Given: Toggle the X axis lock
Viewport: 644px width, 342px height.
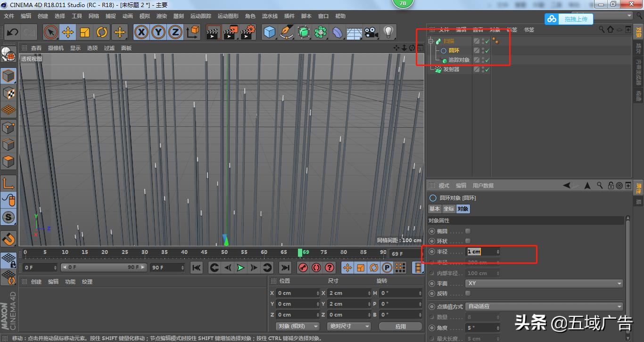Looking at the screenshot, I should (x=141, y=33).
